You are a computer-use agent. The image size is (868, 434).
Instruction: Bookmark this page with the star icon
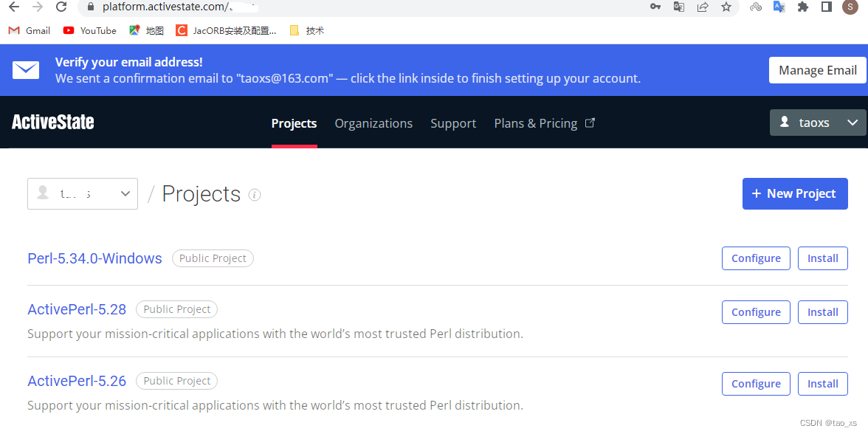pyautogui.click(x=726, y=7)
